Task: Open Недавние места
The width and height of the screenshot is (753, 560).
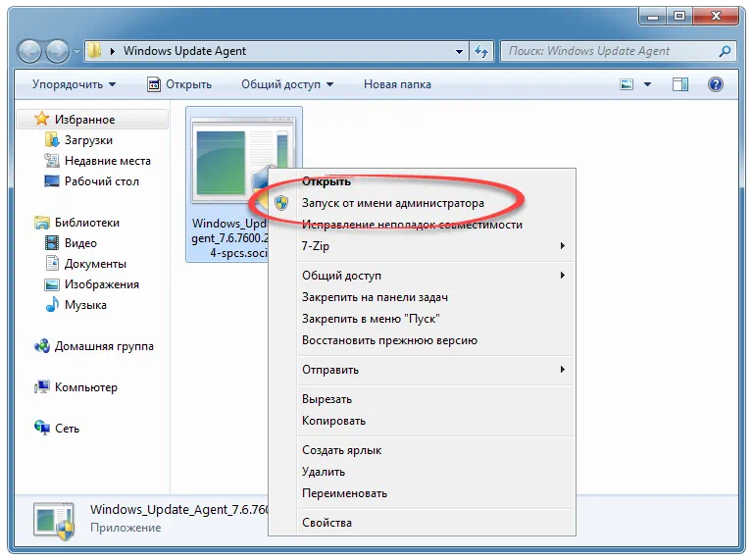Action: pyautogui.click(x=108, y=161)
